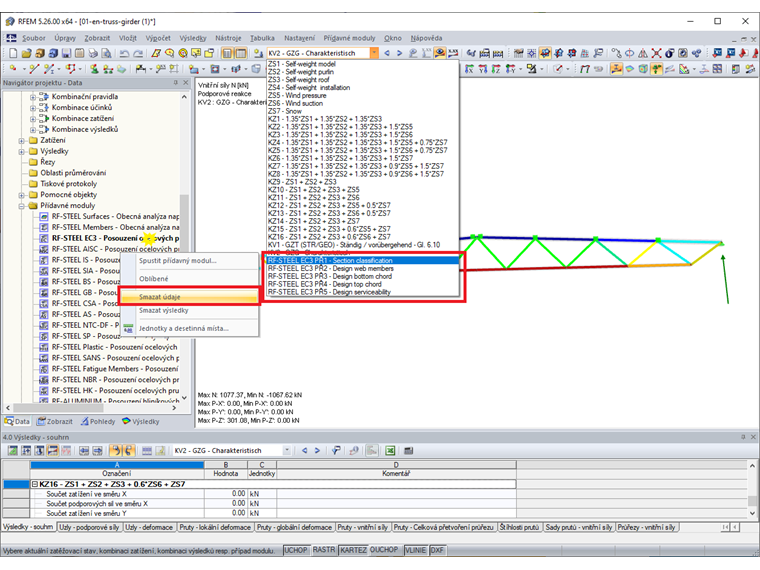760x570 pixels.
Task: Open the load case dropdown arrow in the top toolbar
Action: click(374, 53)
